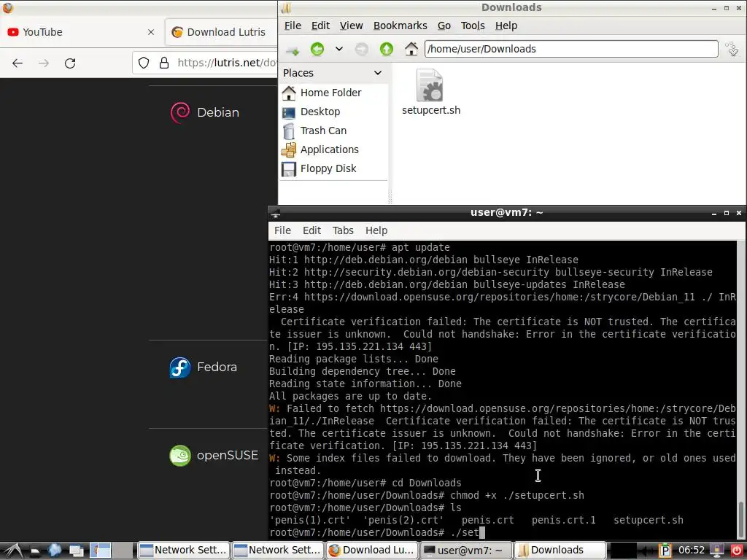This screenshot has height=560, width=747.
Task: Open Help menu in Downloads file manager
Action: (x=506, y=26)
